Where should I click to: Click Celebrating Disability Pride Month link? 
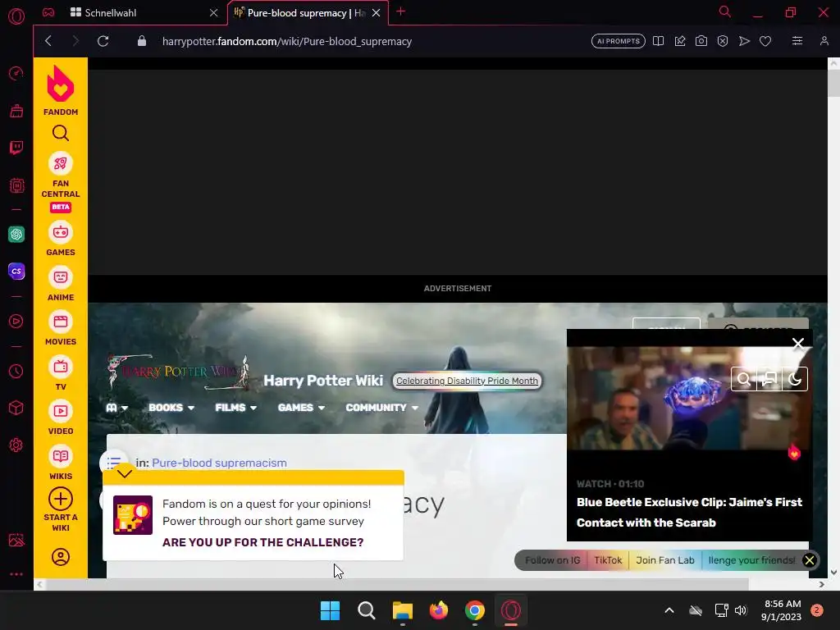coord(467,381)
